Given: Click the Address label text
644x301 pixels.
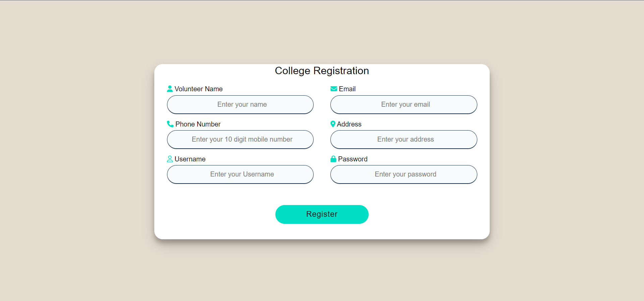Looking at the screenshot, I should pyautogui.click(x=349, y=124).
